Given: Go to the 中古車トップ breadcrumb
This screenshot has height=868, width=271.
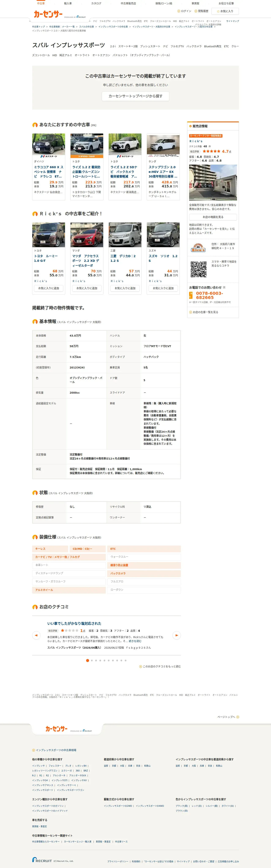Looking at the screenshot, I should (x=38, y=27).
